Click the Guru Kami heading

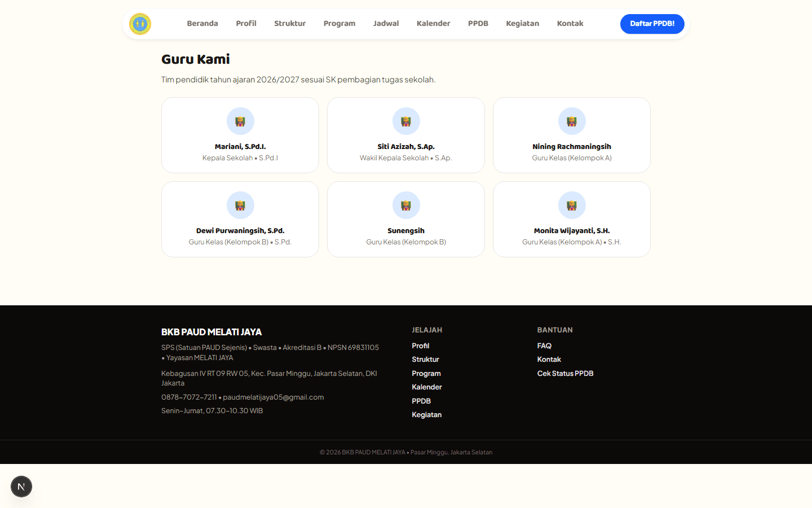[196, 59]
